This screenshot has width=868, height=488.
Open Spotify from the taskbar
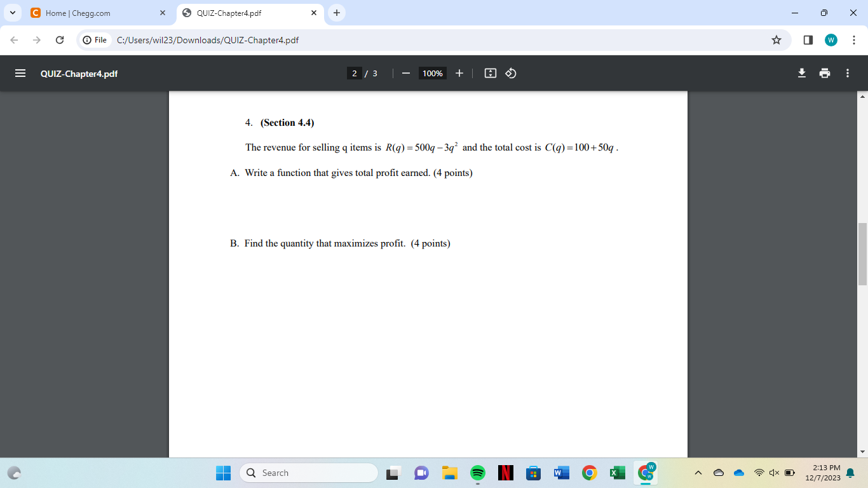click(x=477, y=473)
